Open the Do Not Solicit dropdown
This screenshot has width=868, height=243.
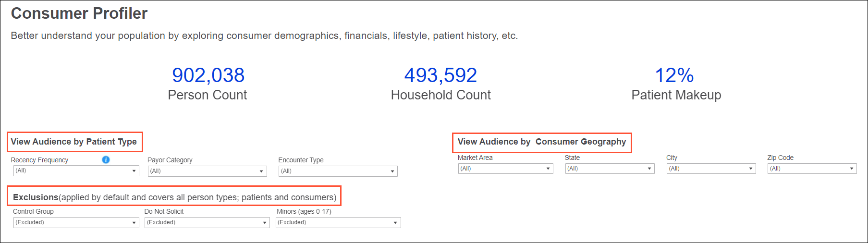tap(207, 222)
